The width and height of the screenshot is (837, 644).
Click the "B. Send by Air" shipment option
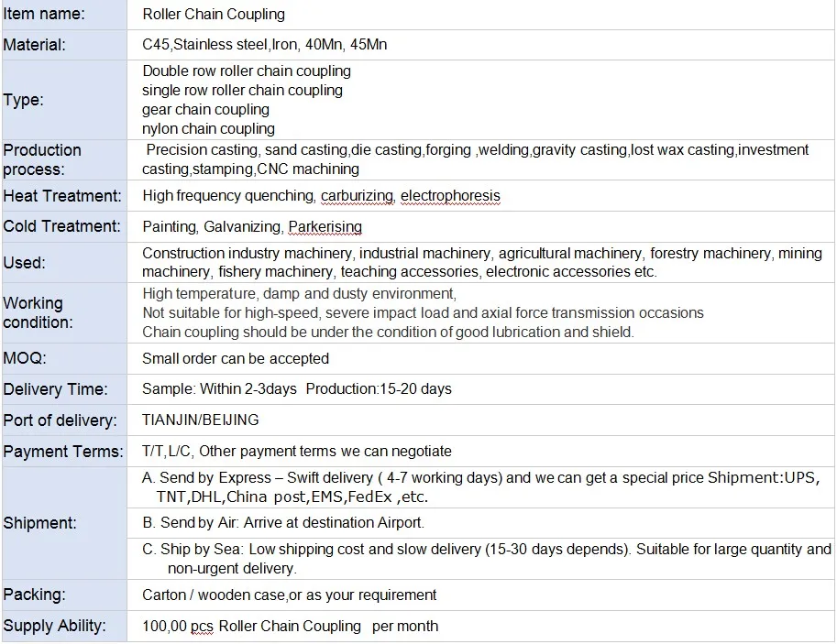pos(282,523)
